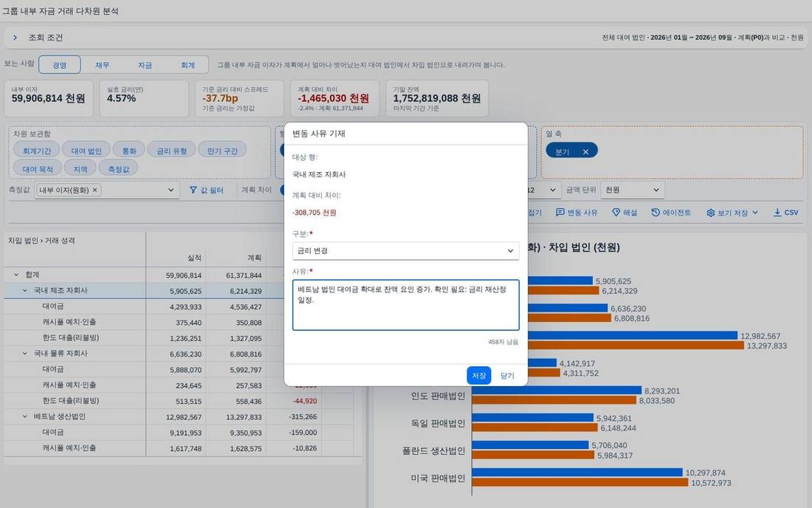The width and height of the screenshot is (812, 508).
Task: Pick the 지역 dimension chip
Action: [80, 169]
